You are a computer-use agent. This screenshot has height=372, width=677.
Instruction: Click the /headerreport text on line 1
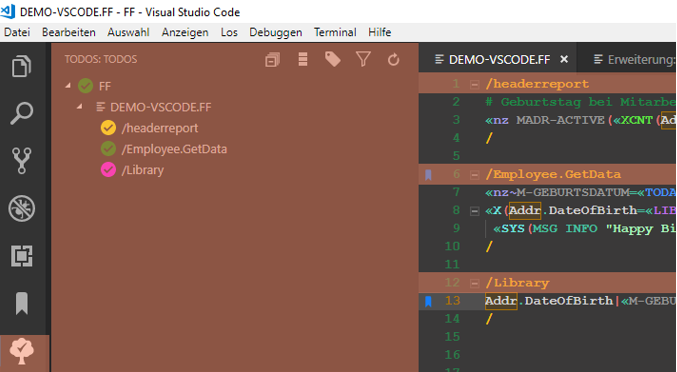(x=537, y=84)
